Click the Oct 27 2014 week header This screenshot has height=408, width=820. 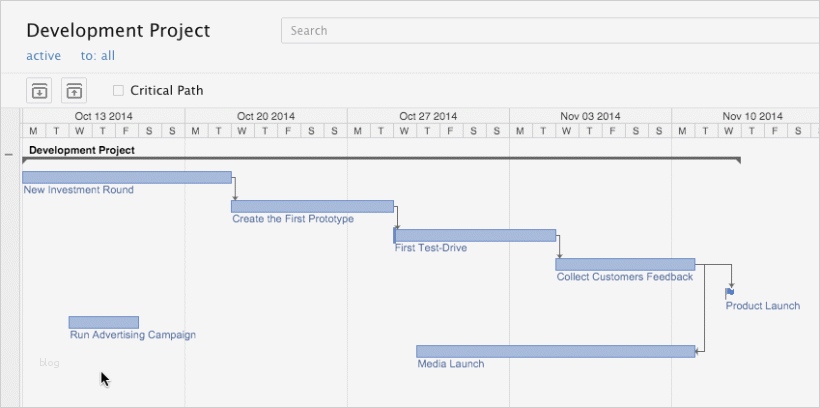(428, 116)
